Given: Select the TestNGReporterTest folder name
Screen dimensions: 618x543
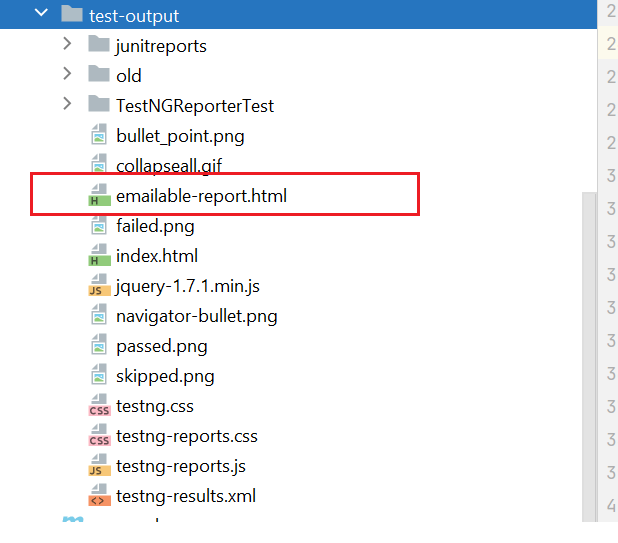Looking at the screenshot, I should coord(195,106).
